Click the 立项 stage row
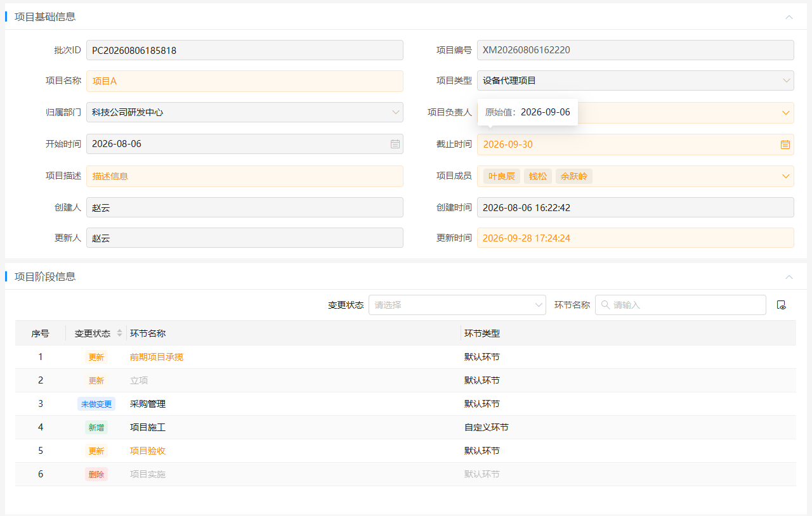The width and height of the screenshot is (812, 516). tap(405, 380)
